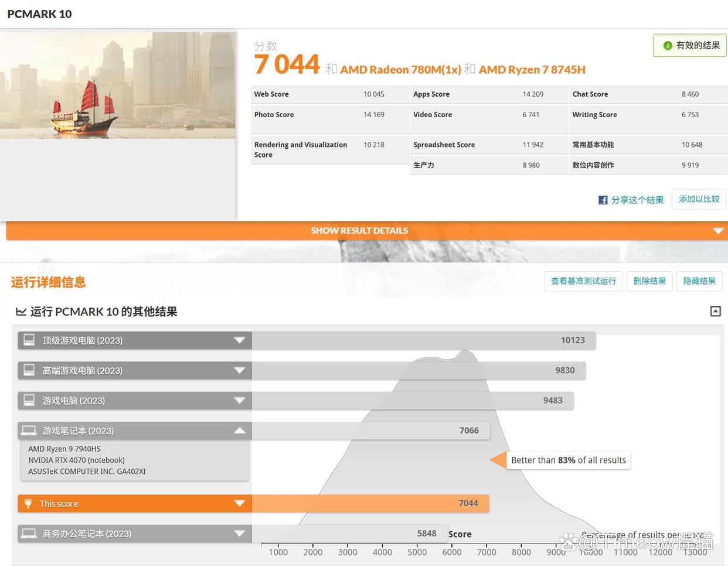The image size is (728, 567).
Task: Click the 运行详细信息 heading
Action: pyautogui.click(x=49, y=282)
